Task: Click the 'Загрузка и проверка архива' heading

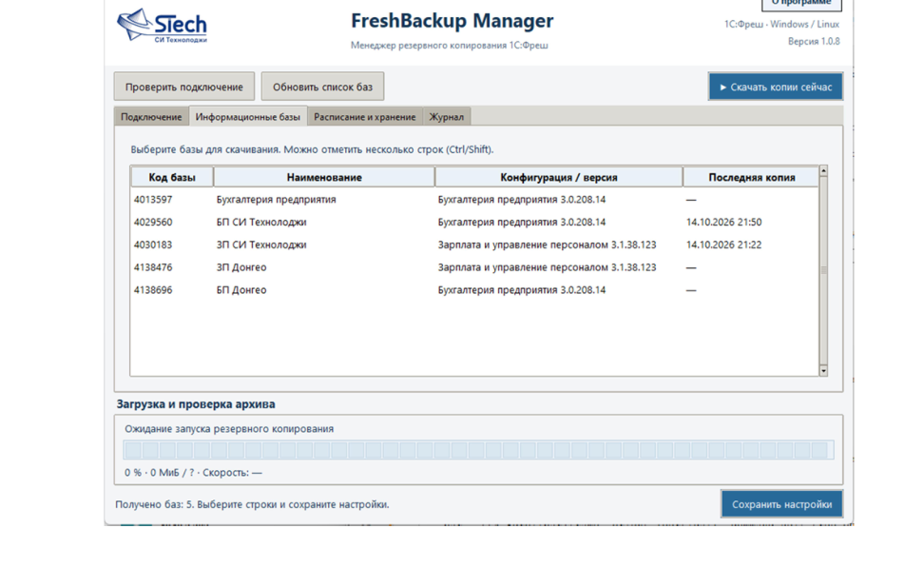Action: click(x=196, y=404)
